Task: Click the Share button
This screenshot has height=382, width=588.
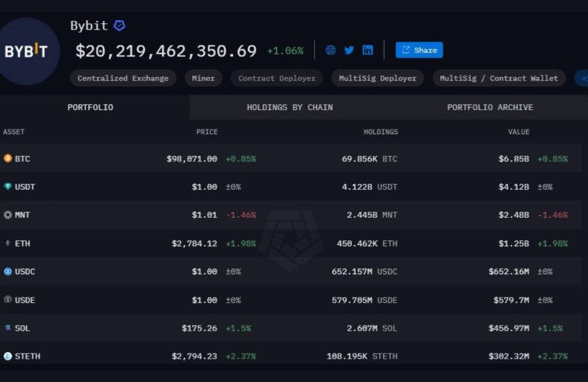Action: (x=419, y=50)
